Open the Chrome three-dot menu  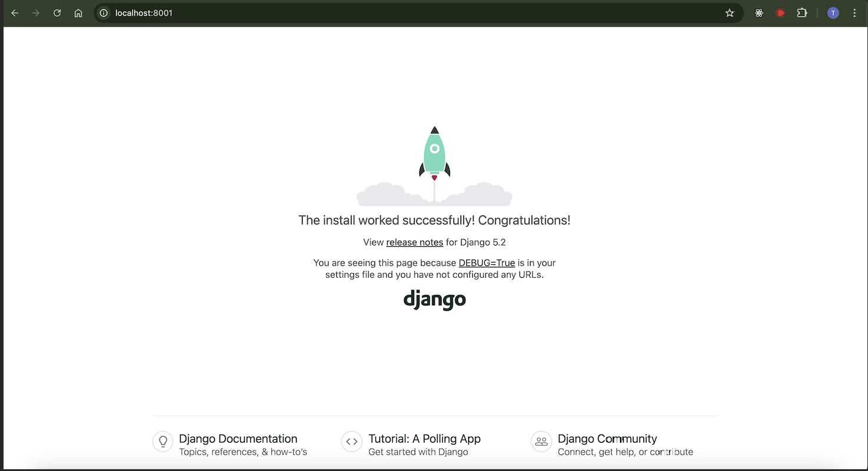click(854, 13)
